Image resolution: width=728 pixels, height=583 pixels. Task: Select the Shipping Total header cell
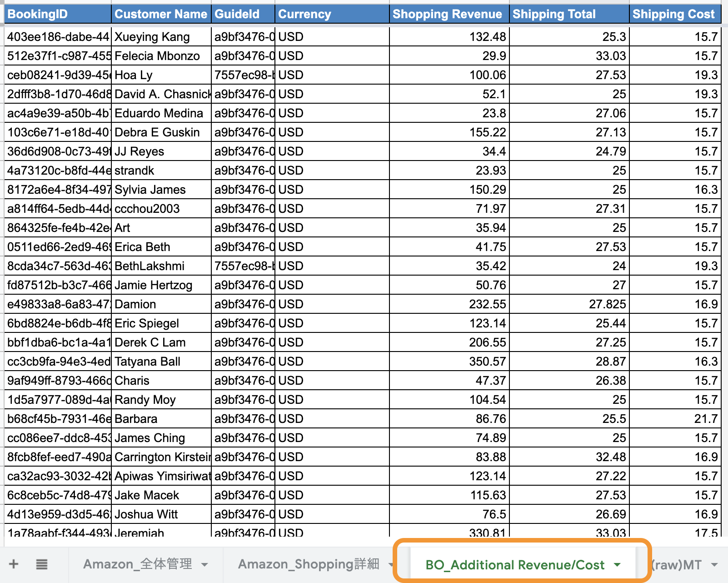[569, 14]
